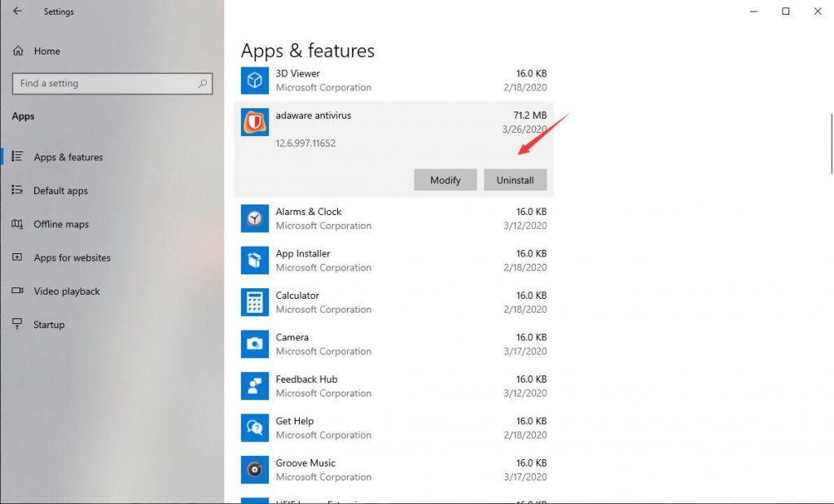This screenshot has height=504, width=834.
Task: Close the Settings window
Action: [818, 11]
